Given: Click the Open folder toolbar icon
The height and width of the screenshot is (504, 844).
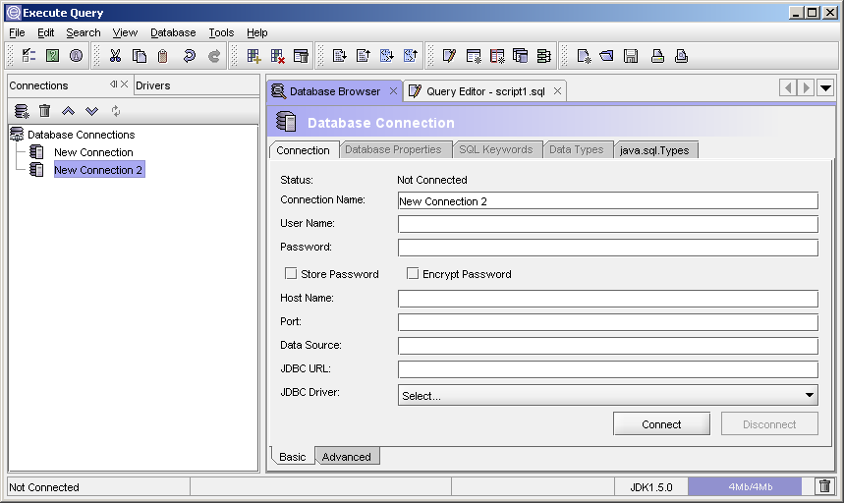Looking at the screenshot, I should [x=607, y=56].
